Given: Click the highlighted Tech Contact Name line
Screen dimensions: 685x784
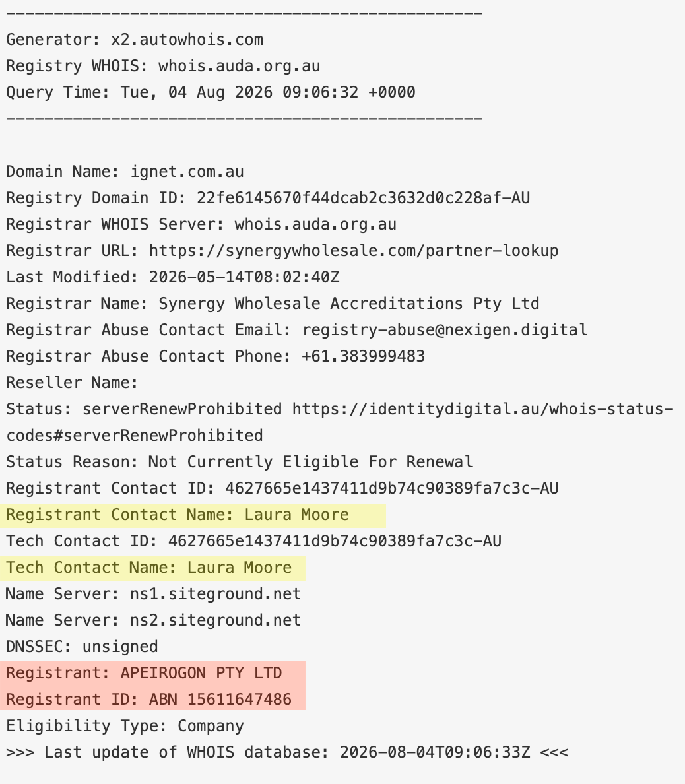Looking at the screenshot, I should pyautogui.click(x=152, y=568).
